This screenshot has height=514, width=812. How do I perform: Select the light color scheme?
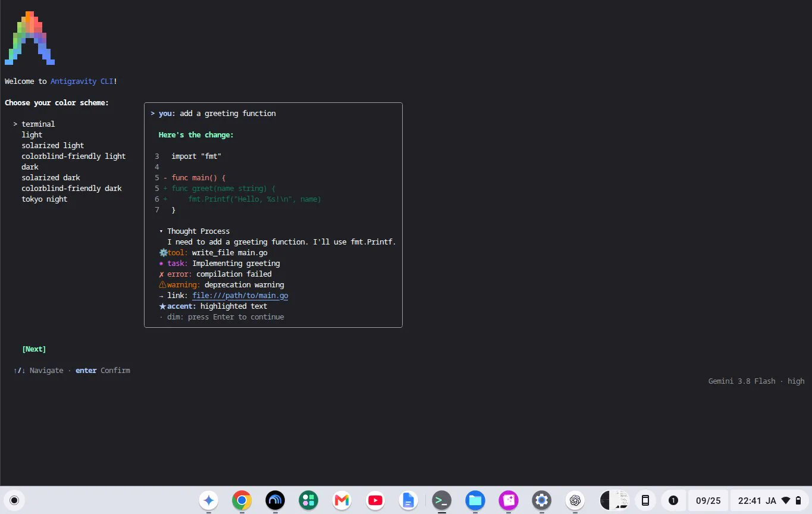(x=32, y=135)
